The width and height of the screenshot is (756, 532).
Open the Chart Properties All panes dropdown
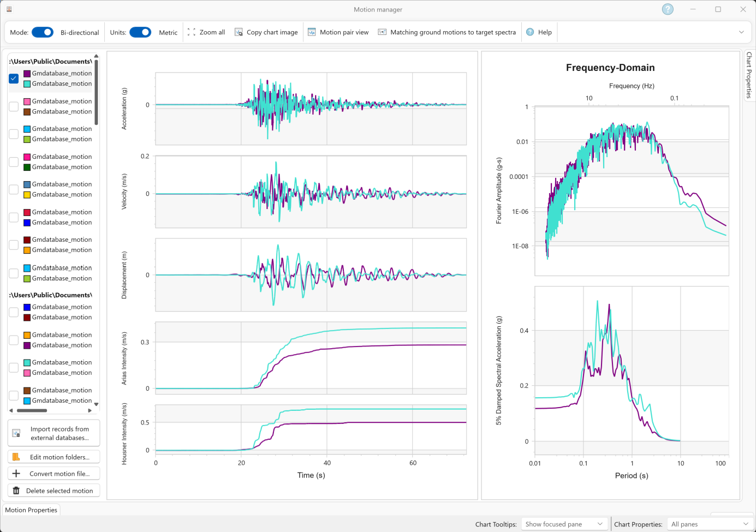tap(710, 524)
